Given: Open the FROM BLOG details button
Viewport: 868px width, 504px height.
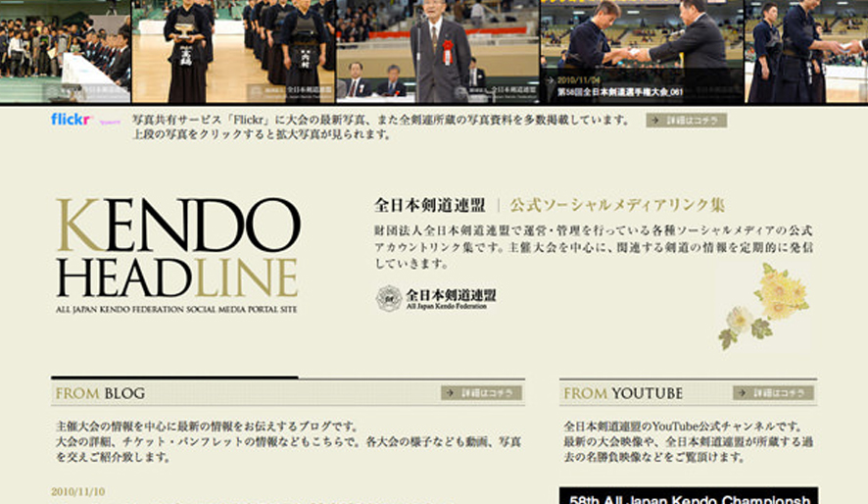Looking at the screenshot, I should click(x=482, y=392).
